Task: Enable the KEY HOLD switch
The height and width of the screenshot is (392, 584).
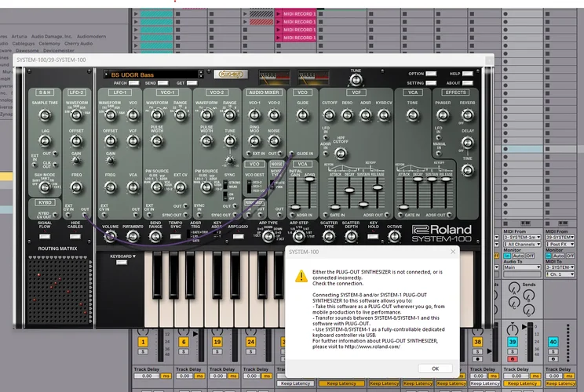Action: (374, 234)
